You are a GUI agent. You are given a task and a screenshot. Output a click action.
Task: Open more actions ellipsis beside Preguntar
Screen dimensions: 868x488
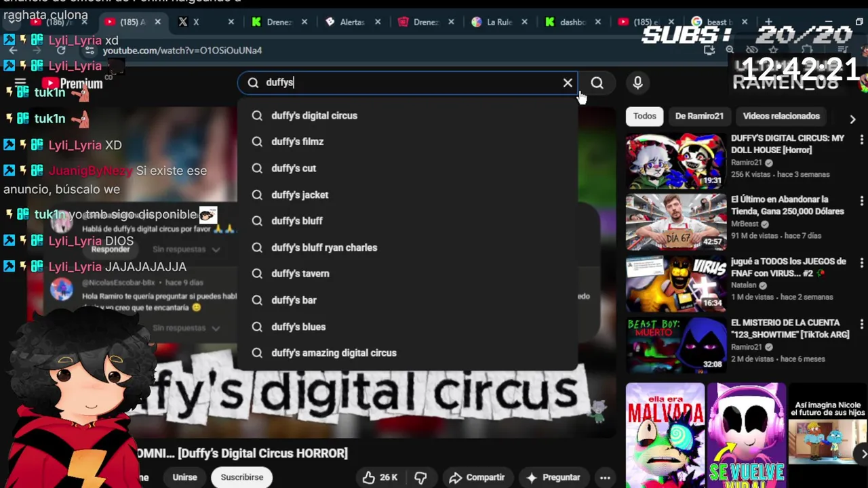pos(604,477)
